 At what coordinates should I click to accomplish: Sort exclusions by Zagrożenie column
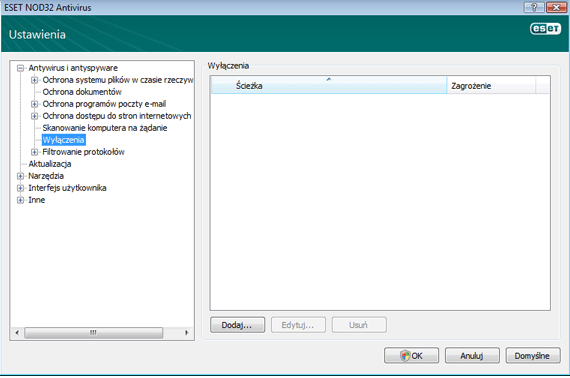(491, 85)
